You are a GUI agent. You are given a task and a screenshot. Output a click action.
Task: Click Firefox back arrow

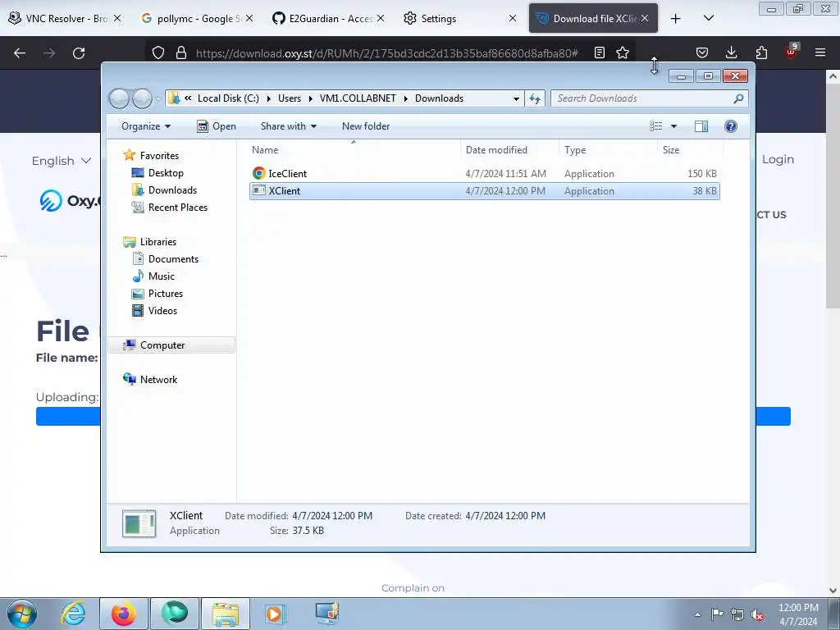pyautogui.click(x=20, y=53)
